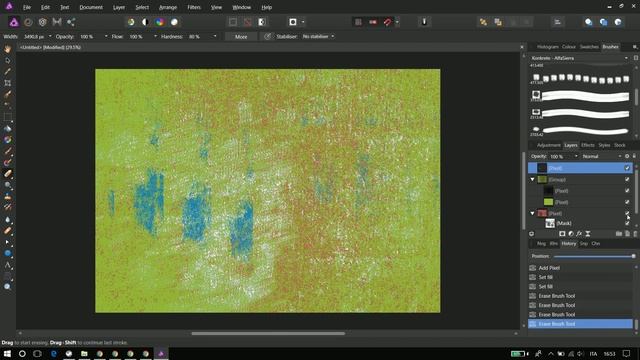This screenshot has height=360, width=640.
Task: Switch to the Swatches tab
Action: click(589, 47)
